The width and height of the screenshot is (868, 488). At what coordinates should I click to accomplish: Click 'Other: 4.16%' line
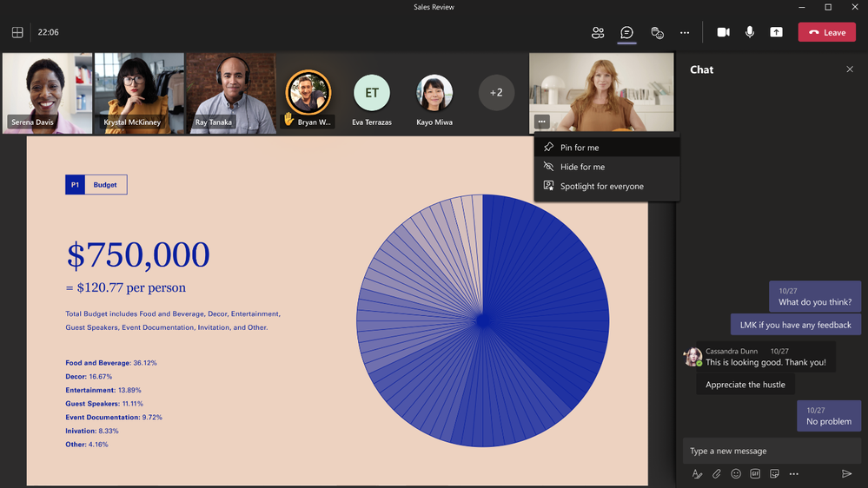87,445
